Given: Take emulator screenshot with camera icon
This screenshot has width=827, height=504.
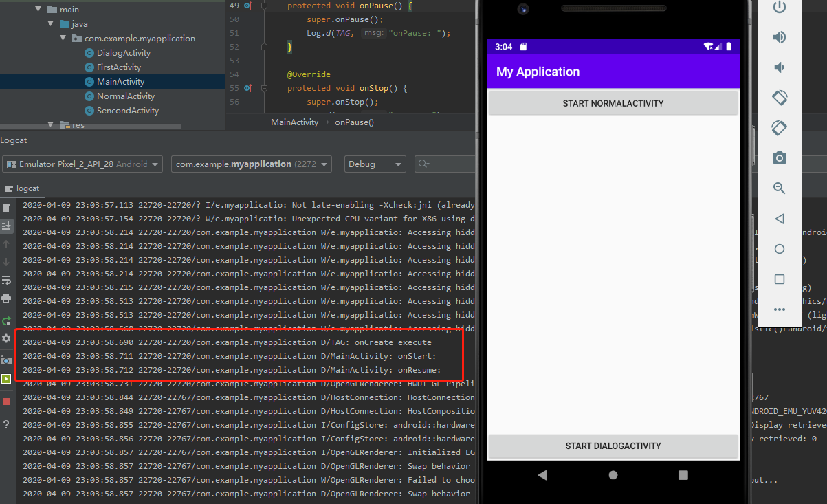Looking at the screenshot, I should (x=779, y=158).
